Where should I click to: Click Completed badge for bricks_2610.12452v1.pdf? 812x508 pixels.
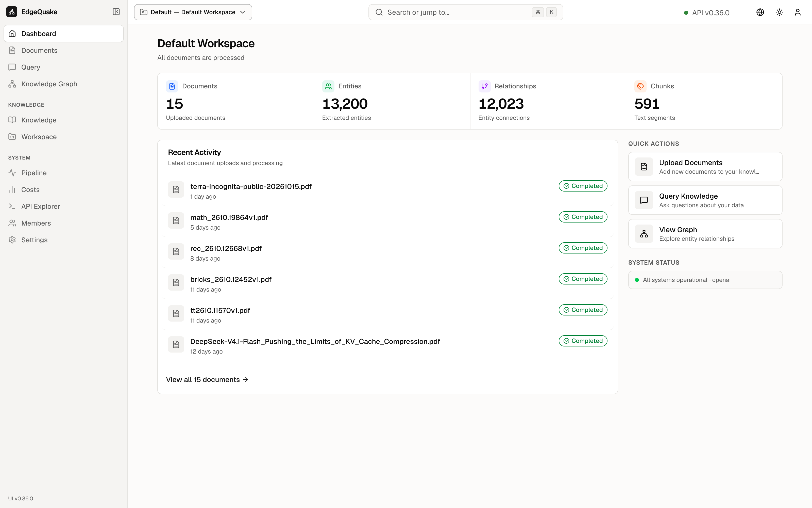583,279
